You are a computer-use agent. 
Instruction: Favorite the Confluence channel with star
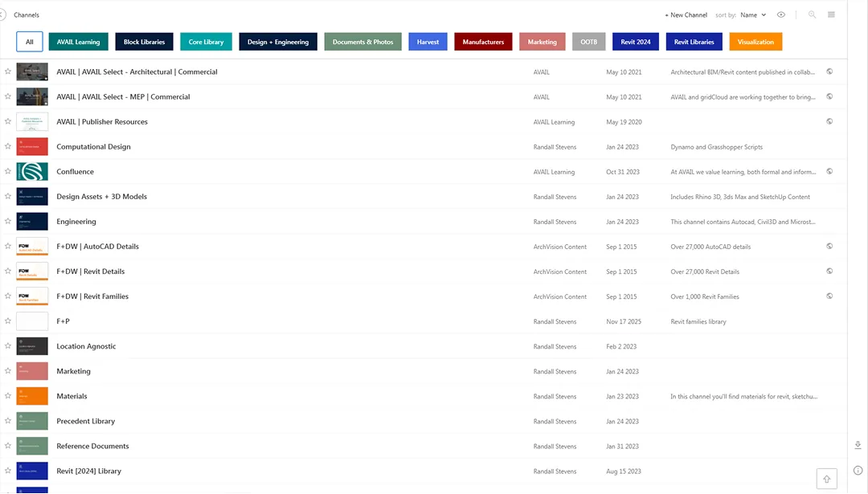pos(8,171)
